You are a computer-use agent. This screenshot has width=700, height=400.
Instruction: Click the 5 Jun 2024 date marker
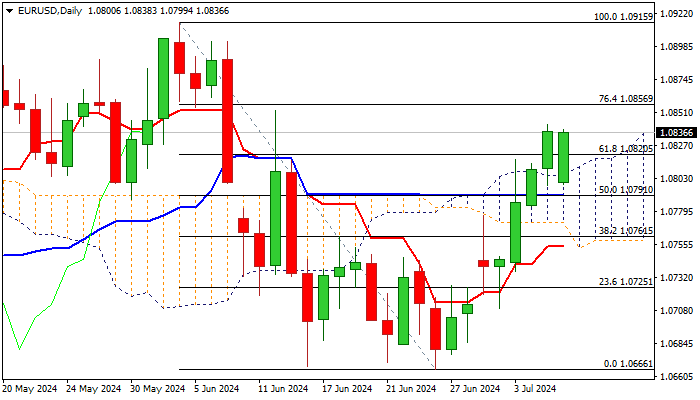coord(217,389)
